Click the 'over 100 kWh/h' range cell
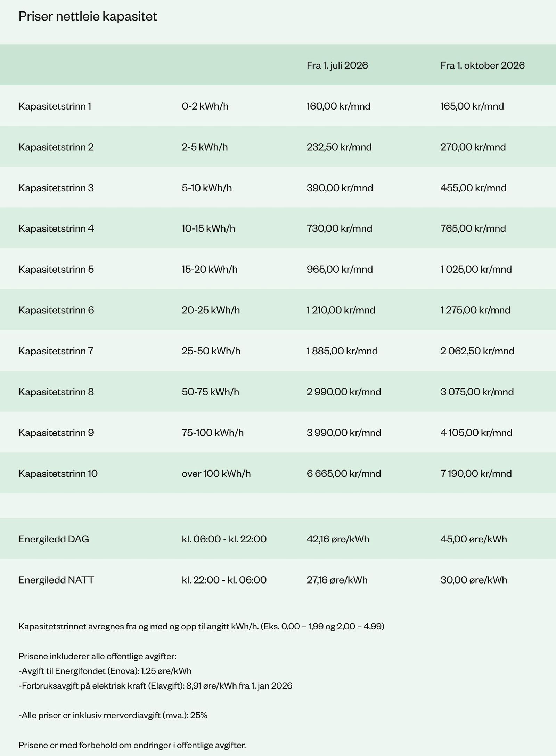The image size is (556, 756). coord(216,474)
